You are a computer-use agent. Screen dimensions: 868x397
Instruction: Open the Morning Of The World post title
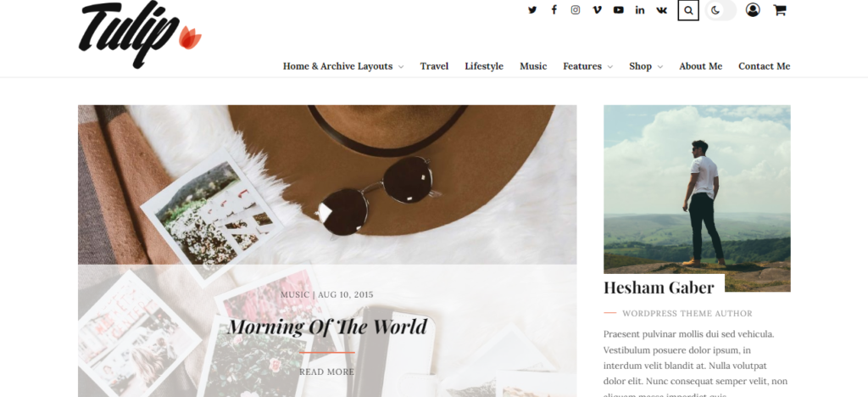(327, 327)
